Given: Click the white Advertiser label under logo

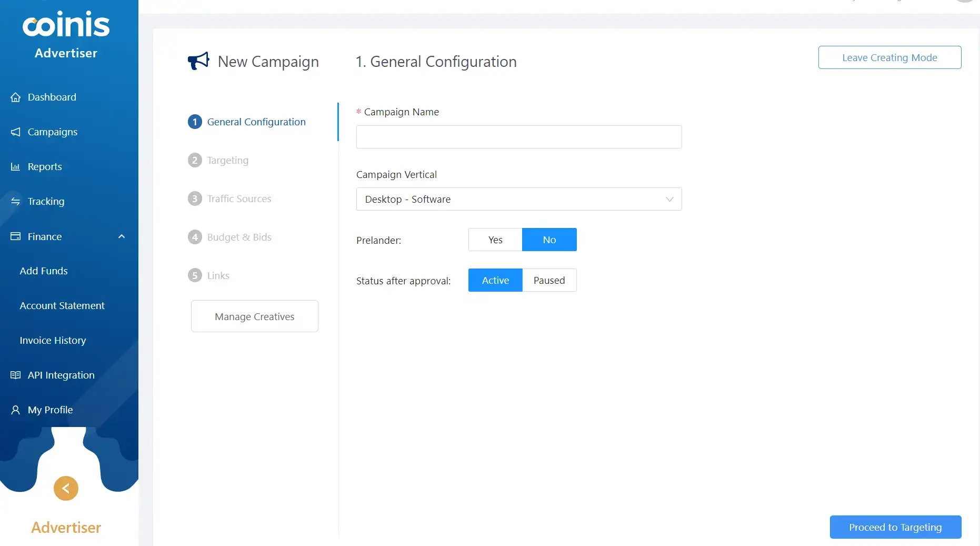Looking at the screenshot, I should click(66, 53).
